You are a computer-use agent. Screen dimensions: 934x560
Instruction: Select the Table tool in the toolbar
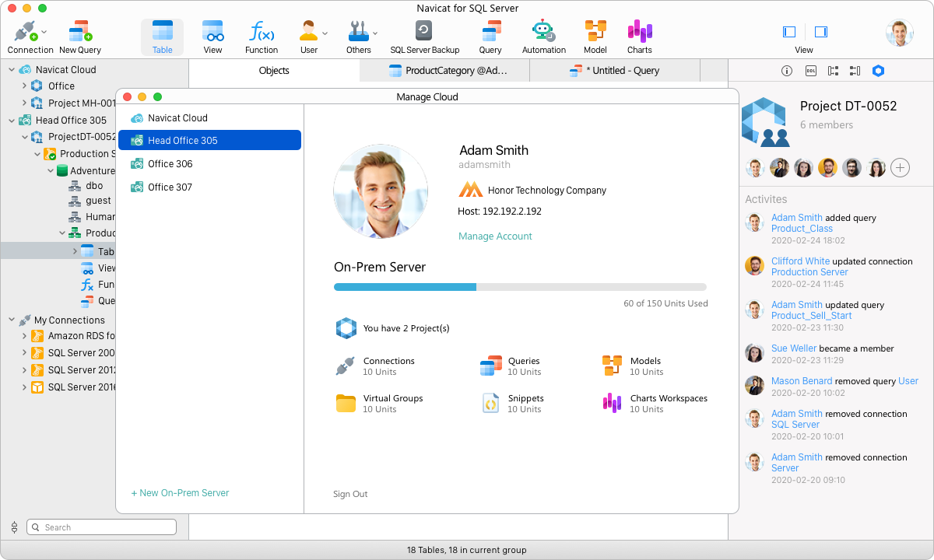[162, 35]
